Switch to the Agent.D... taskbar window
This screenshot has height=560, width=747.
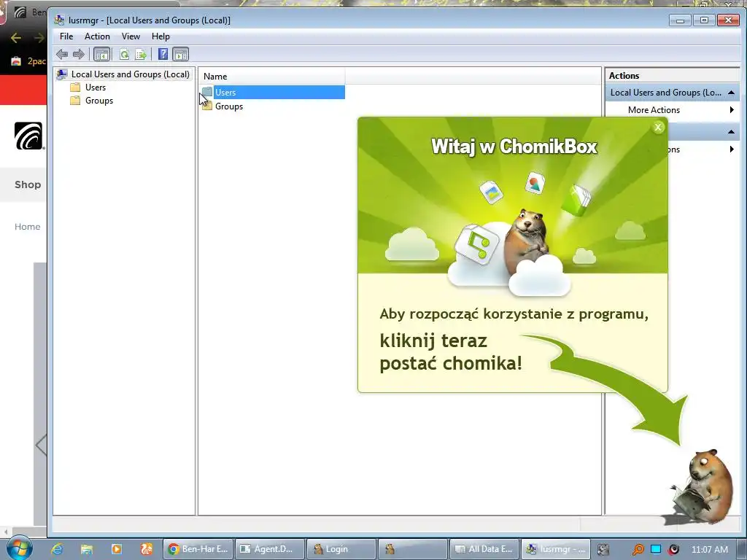270,549
